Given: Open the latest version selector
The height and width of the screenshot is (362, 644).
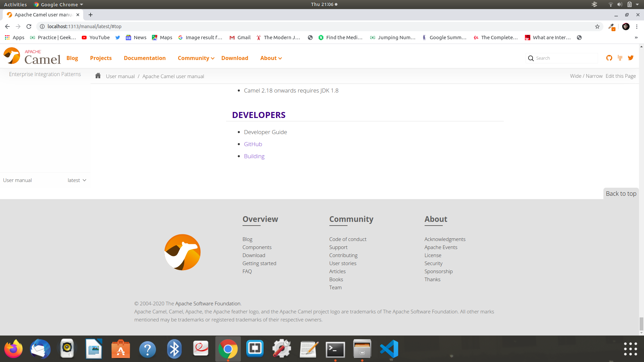Looking at the screenshot, I should 77,180.
